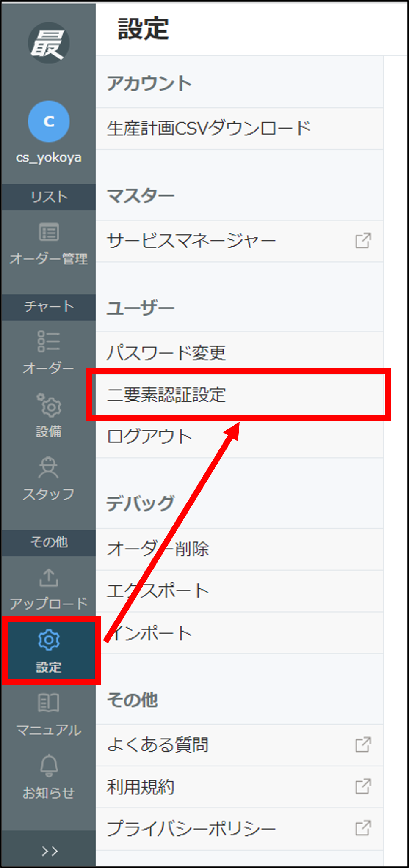Click the オーダー管理 label in sidebar
The width and height of the screenshot is (409, 868).
49,258
